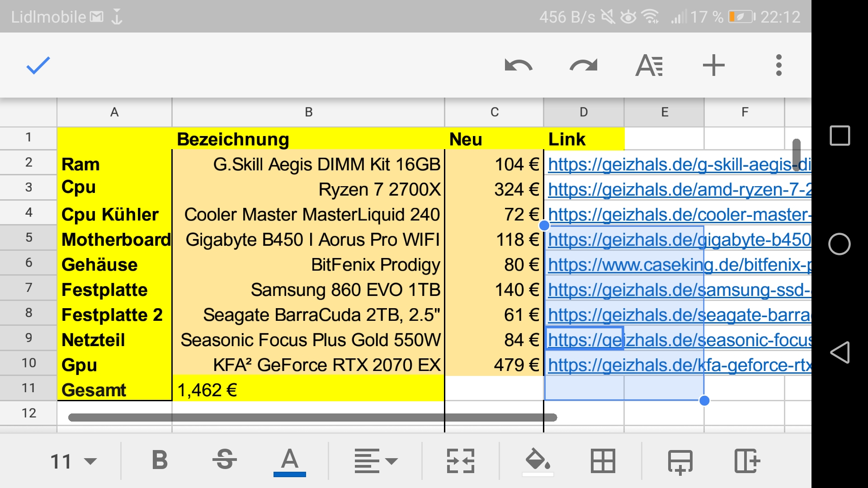Image resolution: width=868 pixels, height=488 pixels.
Task: Expand font size 11 dropdown
Action: point(73,461)
